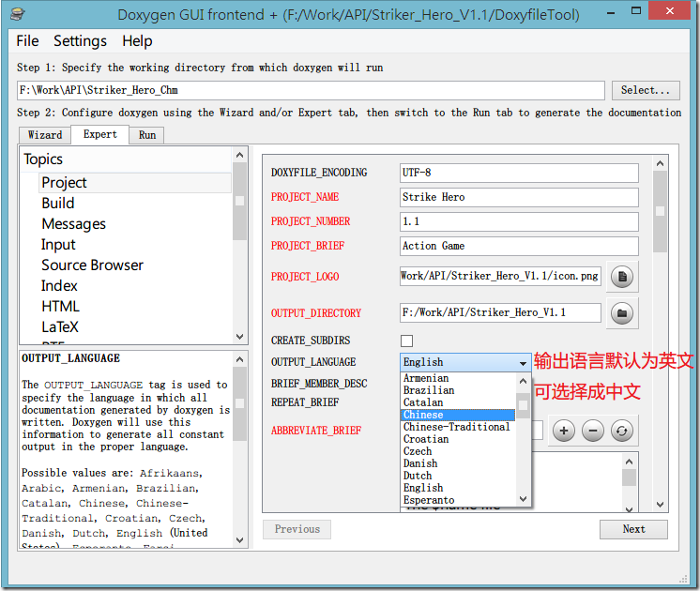Click Topics list scroll up arrow
This screenshot has height=591, width=700.
pos(239,155)
